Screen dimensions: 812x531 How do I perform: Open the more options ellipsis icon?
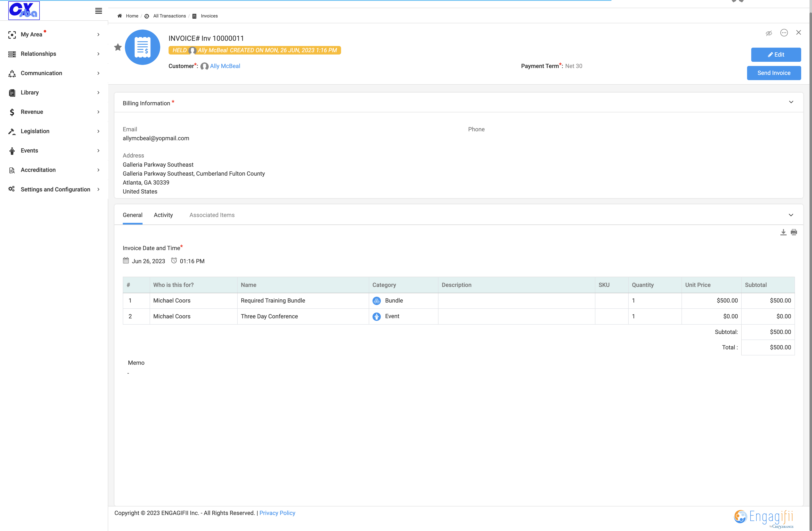click(784, 33)
